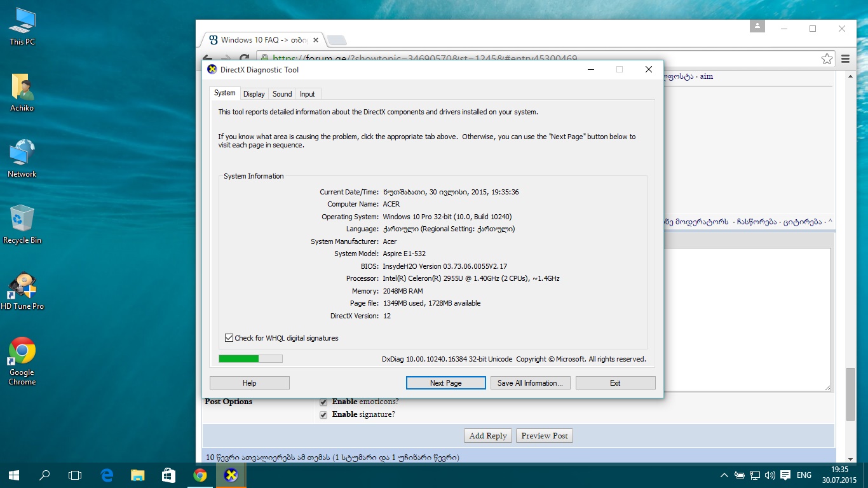
Task: Open Task View on the taskbar
Action: pyautogui.click(x=75, y=475)
